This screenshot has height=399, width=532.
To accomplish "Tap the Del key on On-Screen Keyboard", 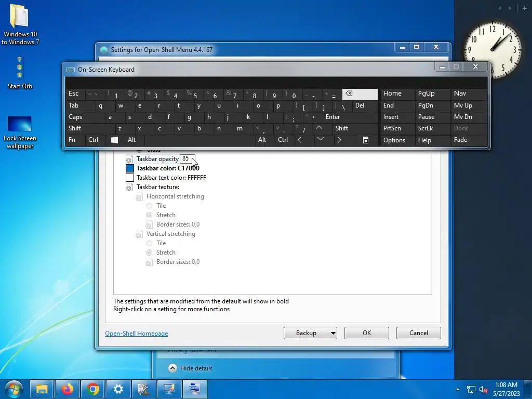I will pyautogui.click(x=365, y=105).
